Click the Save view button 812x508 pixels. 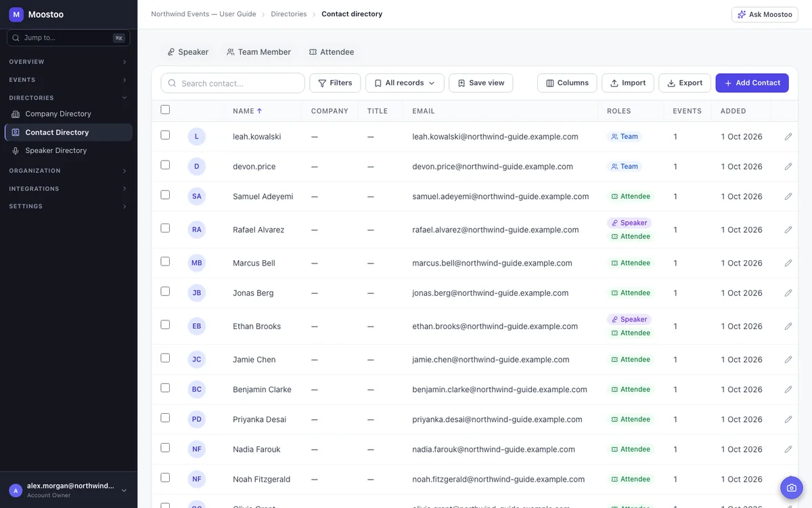(x=481, y=83)
